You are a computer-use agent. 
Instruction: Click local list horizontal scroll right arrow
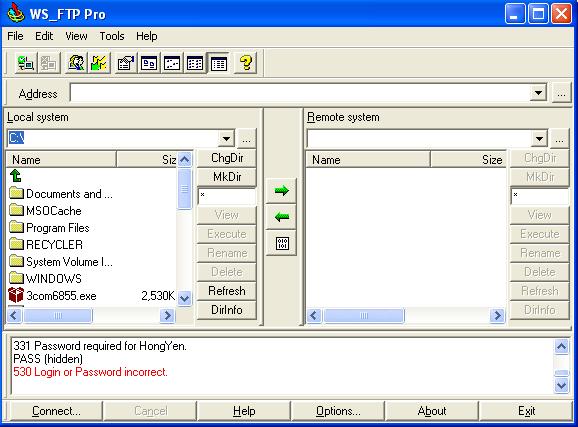[x=167, y=315]
